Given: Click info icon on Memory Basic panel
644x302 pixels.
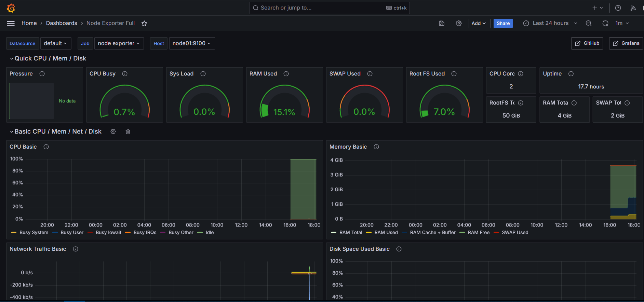Looking at the screenshot, I should click(x=376, y=147).
